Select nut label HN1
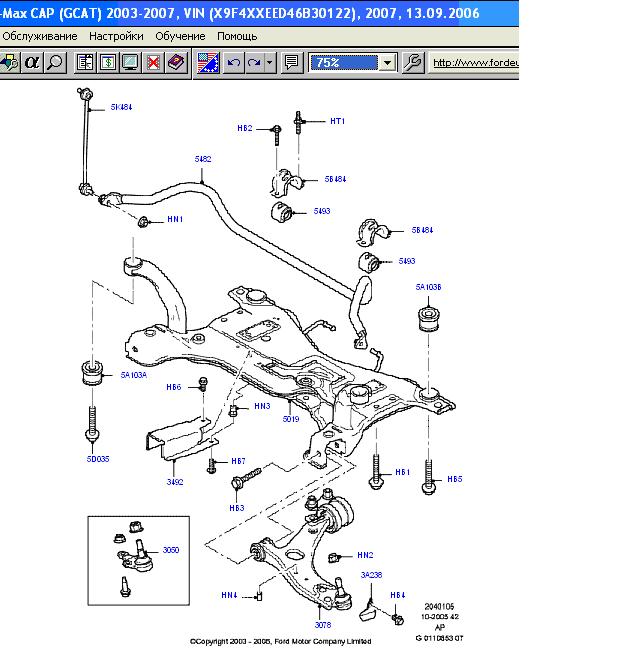Viewport: 640px width, 664px height. point(175,219)
